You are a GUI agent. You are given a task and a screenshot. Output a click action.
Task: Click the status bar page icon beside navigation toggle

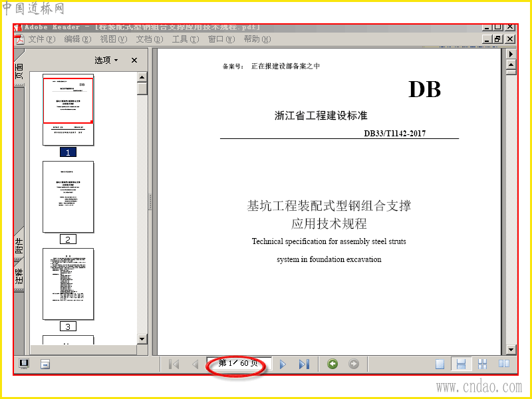point(45,364)
